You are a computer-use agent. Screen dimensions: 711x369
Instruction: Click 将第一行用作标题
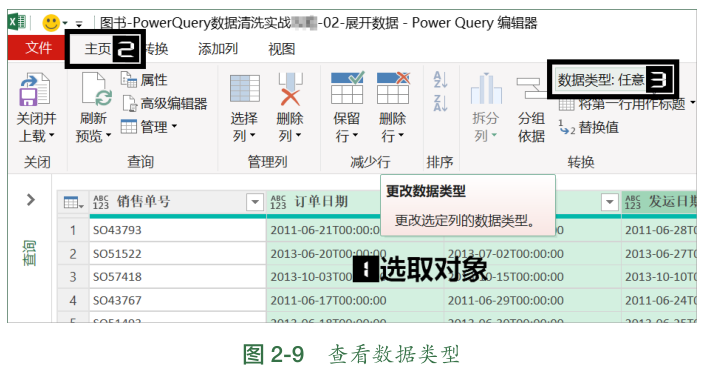click(x=627, y=104)
